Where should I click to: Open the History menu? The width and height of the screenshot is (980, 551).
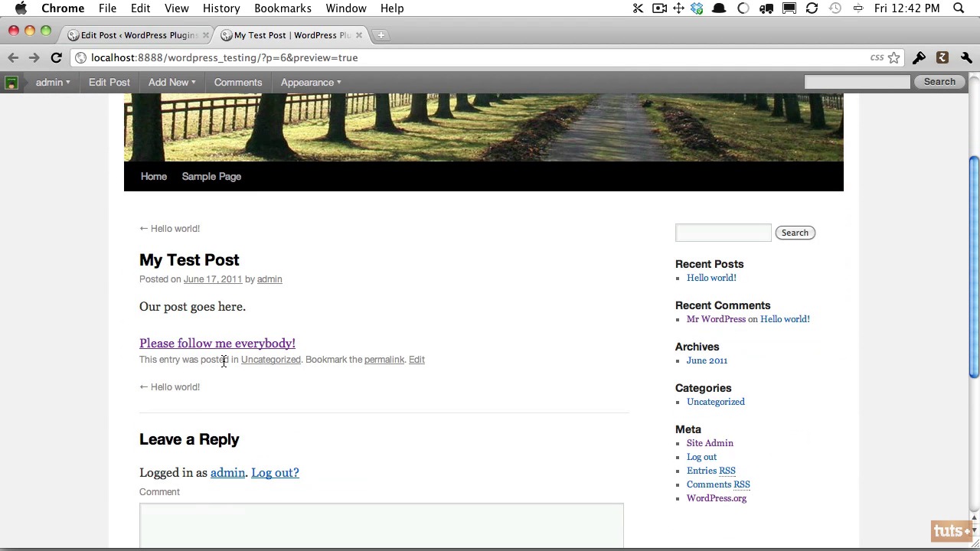[x=221, y=8]
